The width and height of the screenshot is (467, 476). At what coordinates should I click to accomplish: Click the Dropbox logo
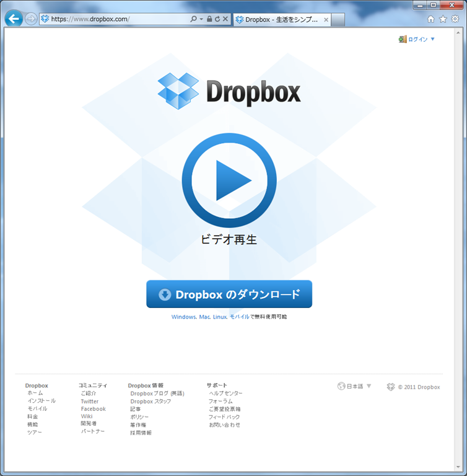[229, 91]
